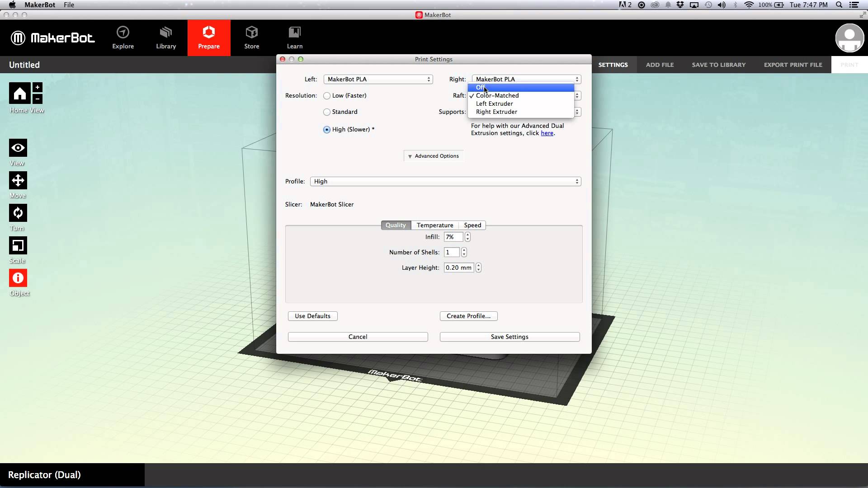The height and width of the screenshot is (488, 868).
Task: Switch to the Speed tab
Action: click(x=472, y=225)
